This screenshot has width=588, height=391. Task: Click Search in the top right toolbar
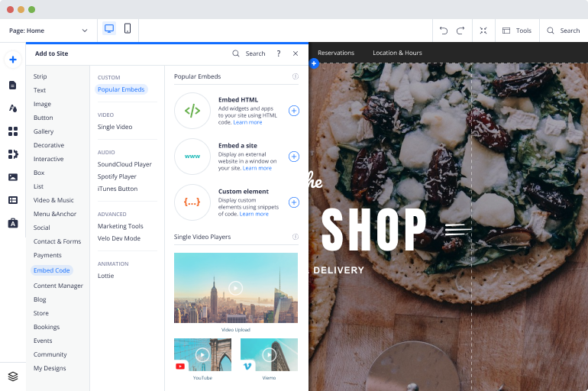564,31
